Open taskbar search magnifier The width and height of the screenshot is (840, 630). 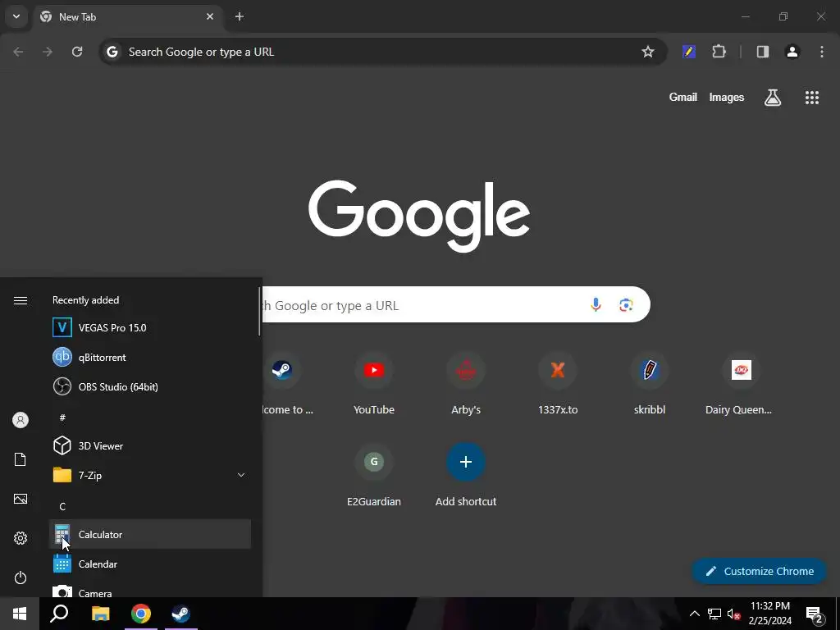tap(59, 614)
